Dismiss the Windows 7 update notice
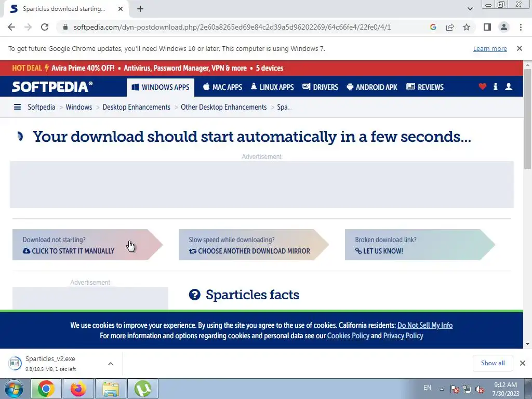 tap(519, 48)
